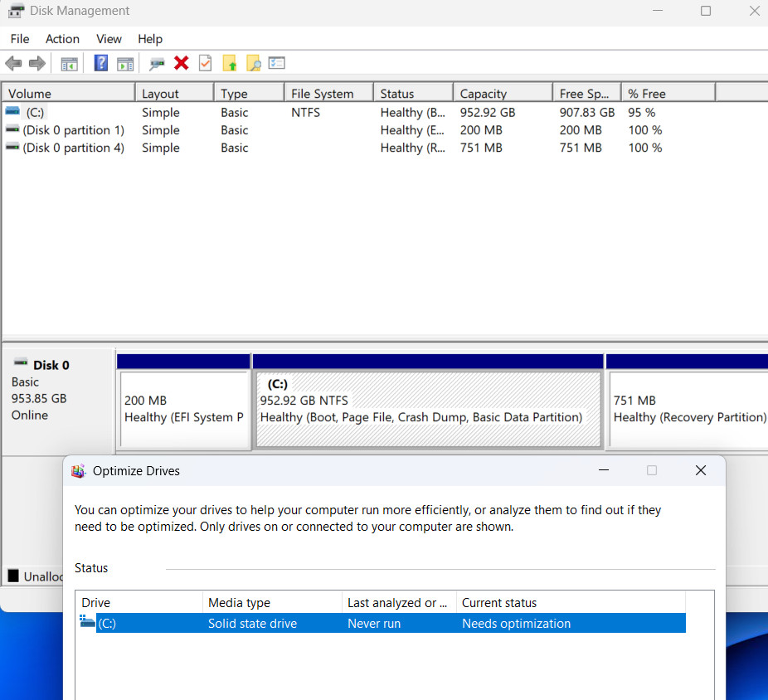
Task: Open the blue question mark Help icon
Action: (101, 63)
